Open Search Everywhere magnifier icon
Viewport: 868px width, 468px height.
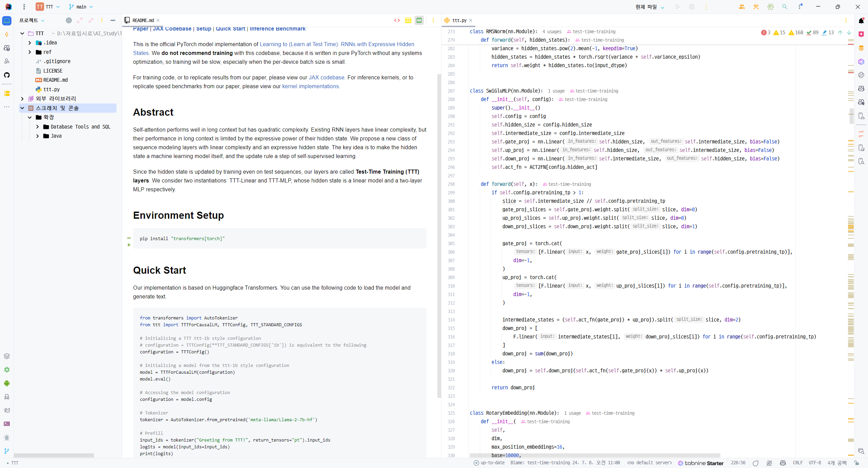(x=785, y=7)
